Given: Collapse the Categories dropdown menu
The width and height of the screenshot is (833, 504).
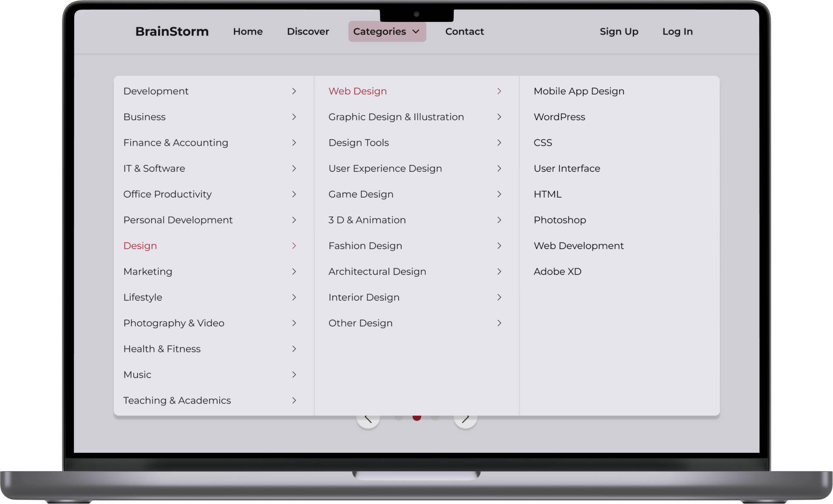Looking at the screenshot, I should click(x=387, y=31).
